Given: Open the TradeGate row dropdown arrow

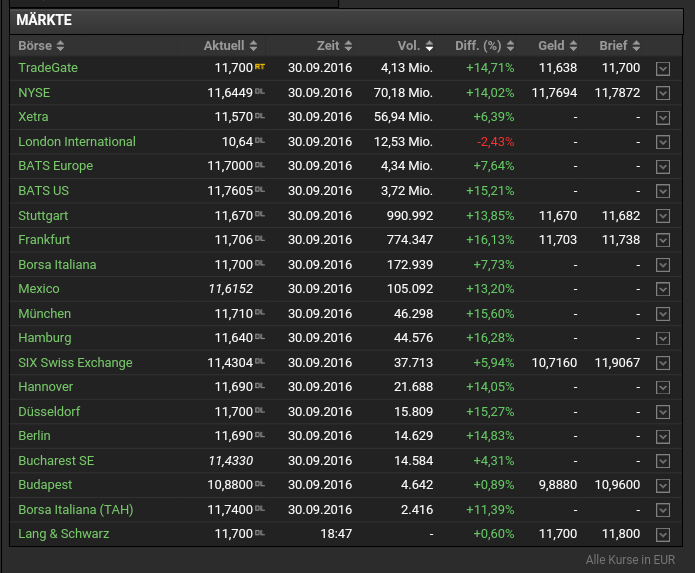Looking at the screenshot, I should [x=663, y=68].
